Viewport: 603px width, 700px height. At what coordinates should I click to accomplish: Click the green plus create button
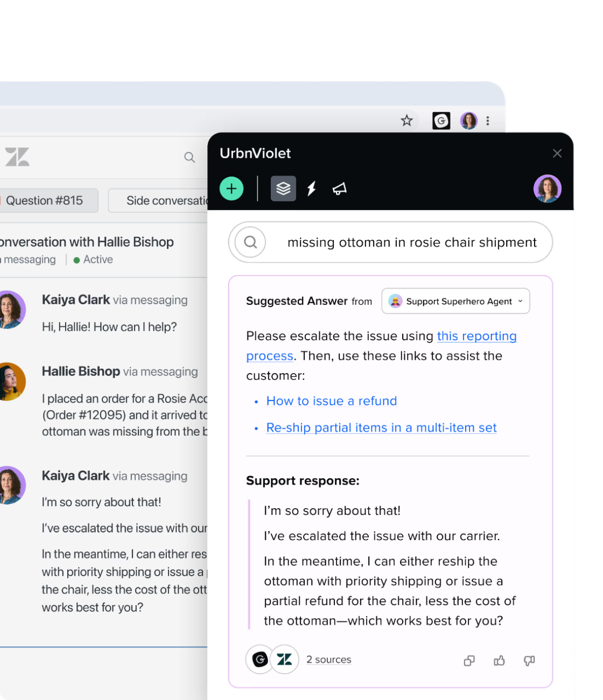click(x=232, y=189)
